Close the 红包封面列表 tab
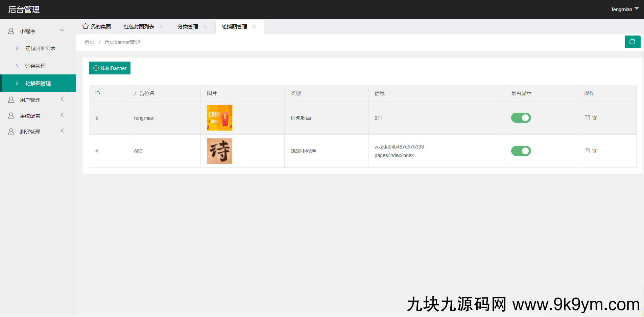Image resolution: width=644 pixels, height=317 pixels. 161,26
